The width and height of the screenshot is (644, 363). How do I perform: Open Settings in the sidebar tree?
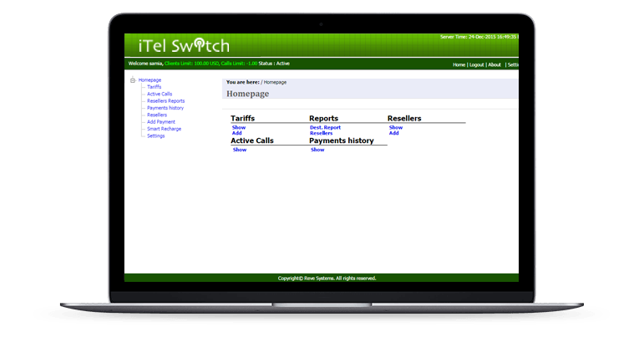tap(155, 135)
